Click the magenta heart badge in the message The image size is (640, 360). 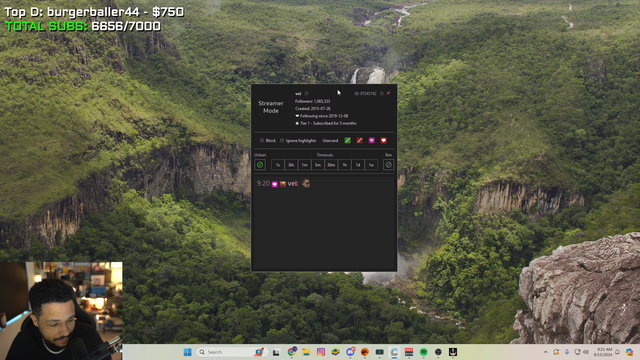pyautogui.click(x=275, y=184)
